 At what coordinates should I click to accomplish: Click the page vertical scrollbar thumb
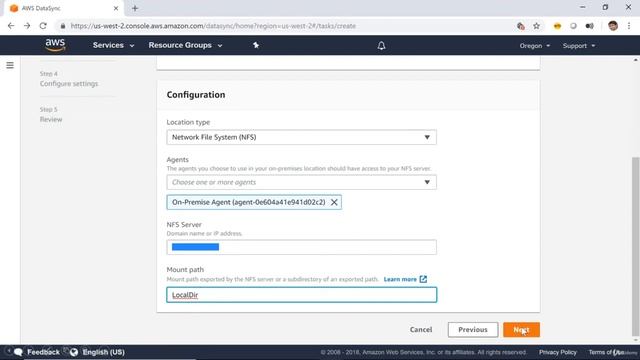coord(635,246)
